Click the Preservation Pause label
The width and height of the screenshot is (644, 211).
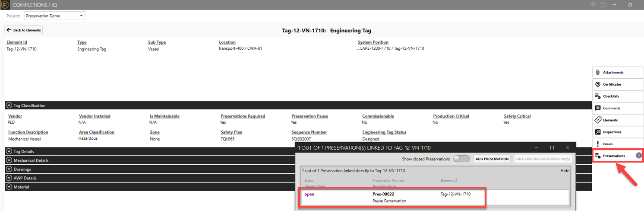pos(309,116)
